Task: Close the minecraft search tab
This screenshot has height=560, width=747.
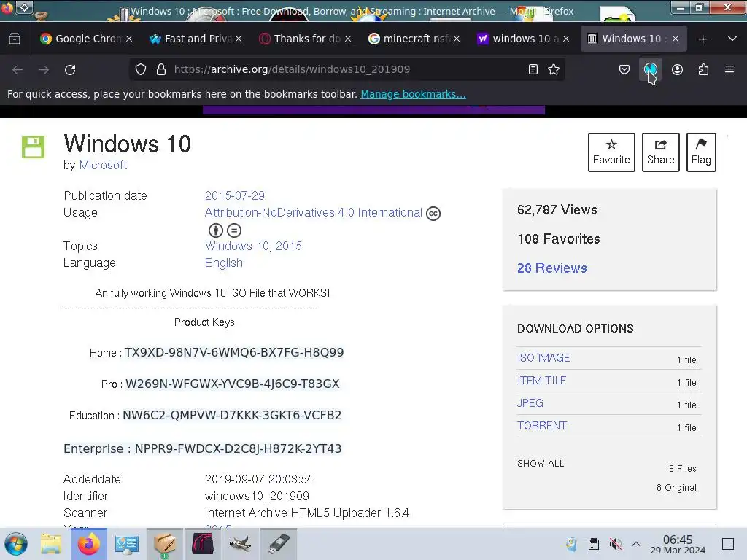Action: coord(457,39)
